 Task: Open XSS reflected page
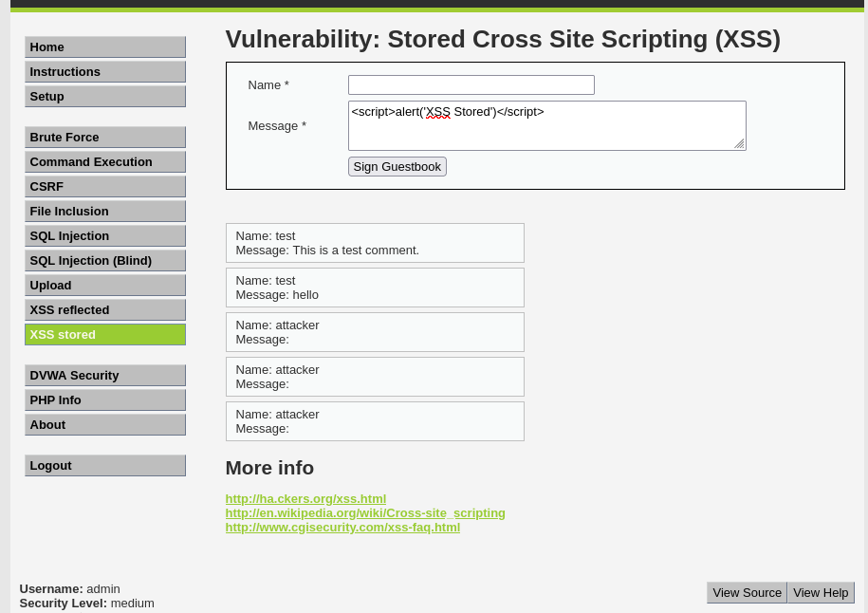click(105, 310)
